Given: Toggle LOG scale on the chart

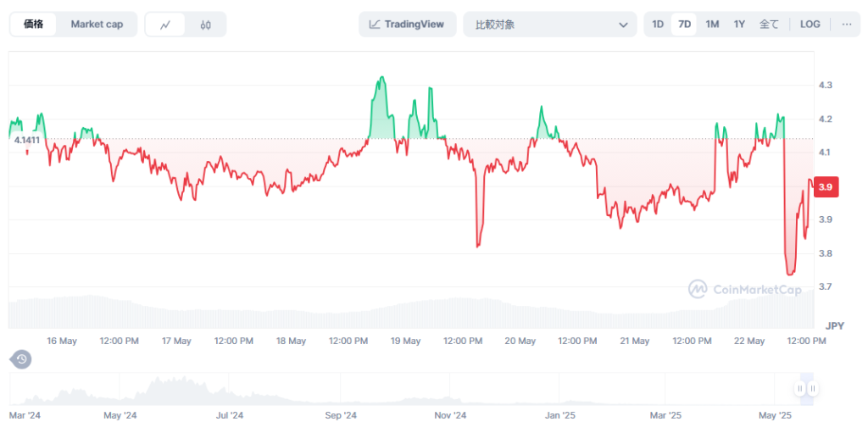Looking at the screenshot, I should point(810,25).
